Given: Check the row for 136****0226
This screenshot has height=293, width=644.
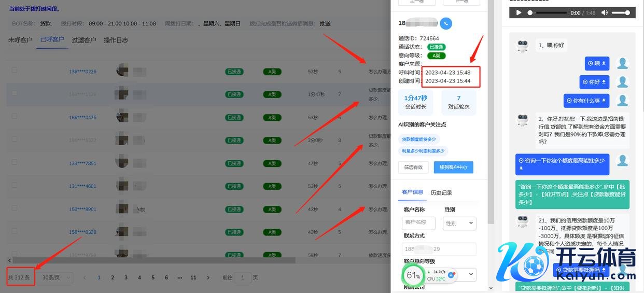Looking at the screenshot, I should point(15,71).
